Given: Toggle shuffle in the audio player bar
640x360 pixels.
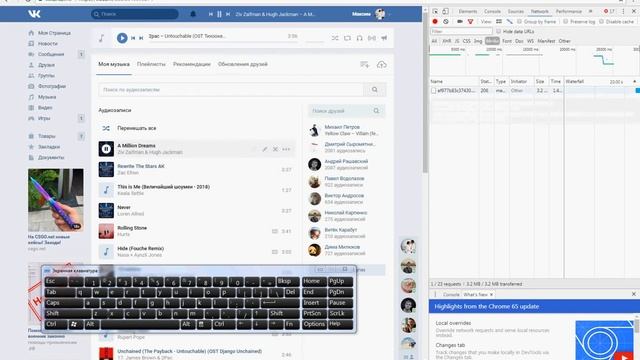Looking at the screenshot, I should [335, 38].
